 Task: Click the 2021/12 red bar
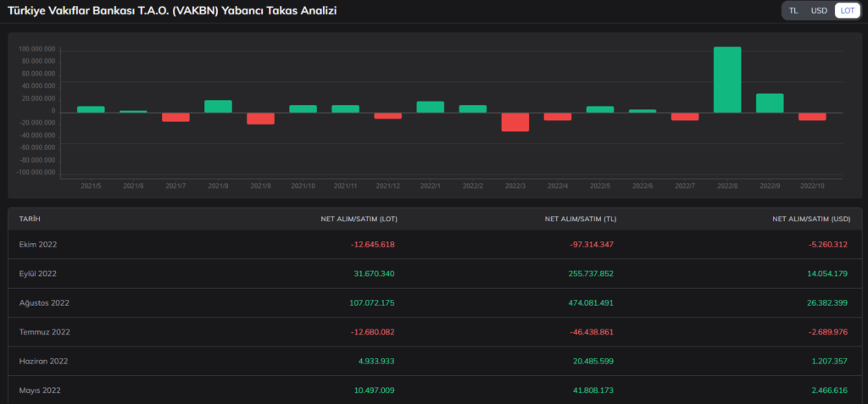click(387, 116)
